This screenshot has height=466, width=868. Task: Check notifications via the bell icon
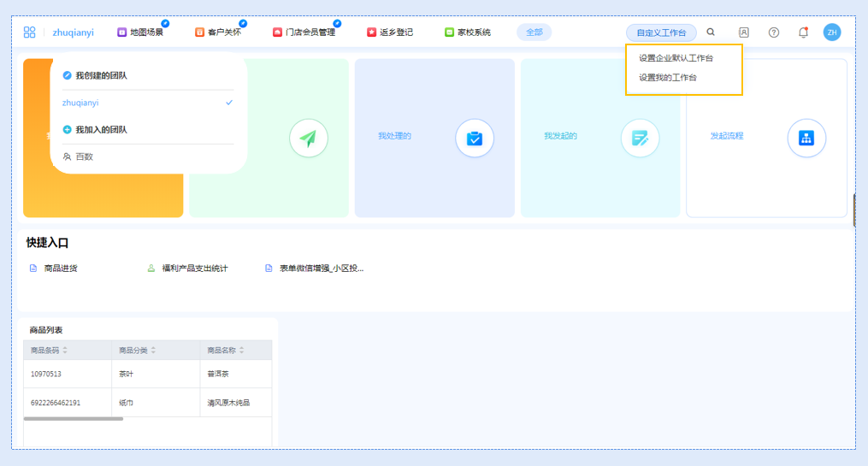pyautogui.click(x=803, y=32)
